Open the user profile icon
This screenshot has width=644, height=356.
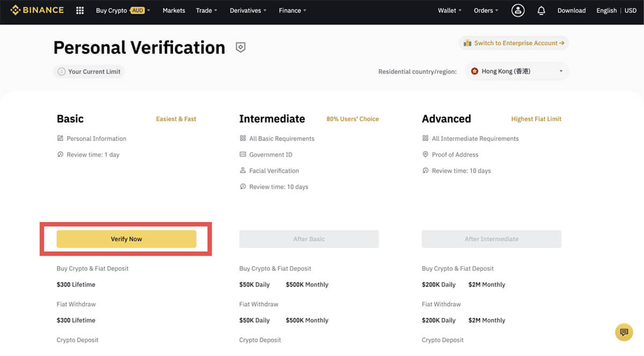coord(517,10)
